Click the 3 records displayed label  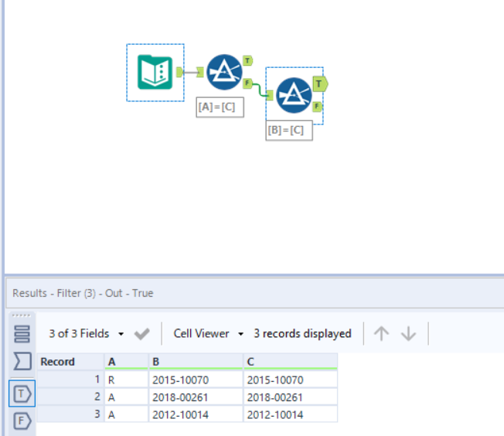[302, 333]
